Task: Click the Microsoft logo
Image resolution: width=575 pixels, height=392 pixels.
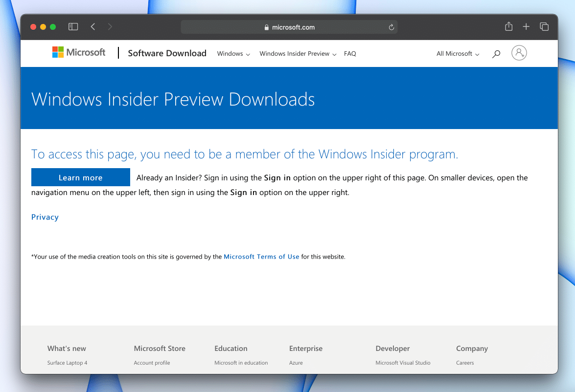Action: (x=79, y=53)
